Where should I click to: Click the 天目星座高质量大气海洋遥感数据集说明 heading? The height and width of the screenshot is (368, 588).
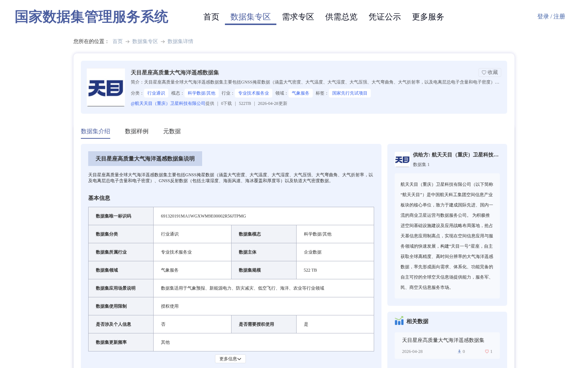point(145,159)
